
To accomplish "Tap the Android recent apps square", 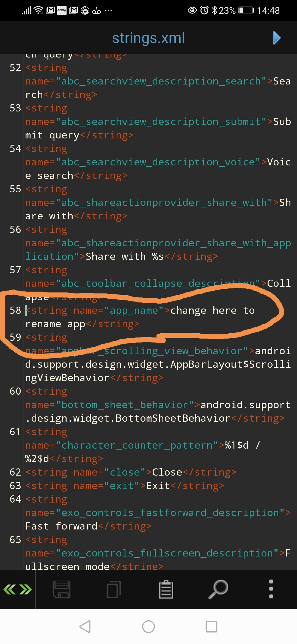I will 211,627.
